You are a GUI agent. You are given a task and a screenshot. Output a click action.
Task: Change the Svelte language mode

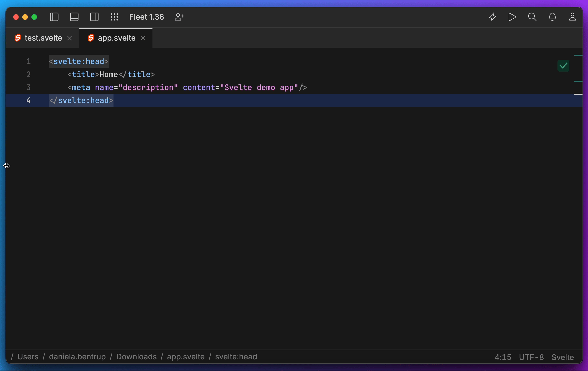tap(563, 357)
